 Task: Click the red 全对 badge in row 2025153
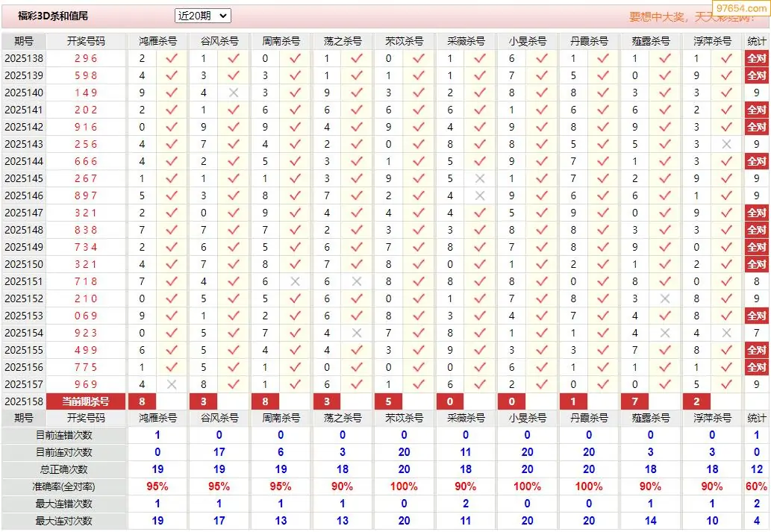757,316
